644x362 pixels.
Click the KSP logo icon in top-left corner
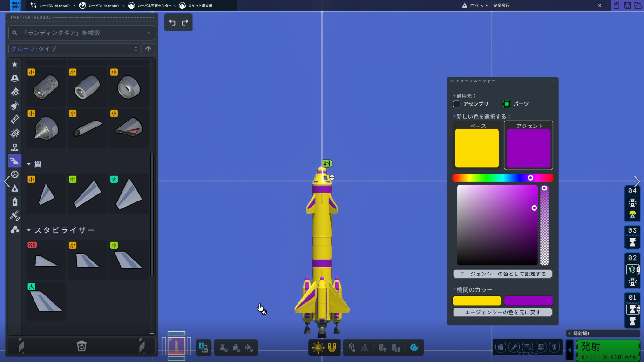15,6
